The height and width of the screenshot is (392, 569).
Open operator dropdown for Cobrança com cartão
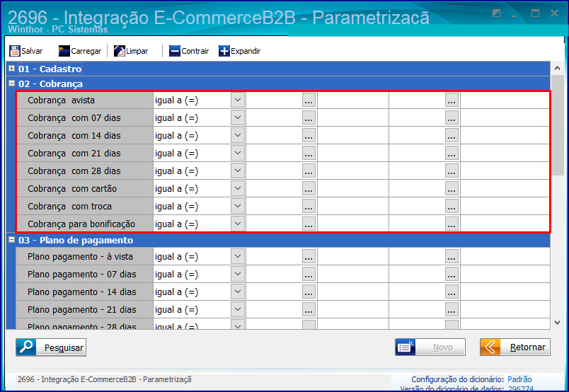[238, 188]
